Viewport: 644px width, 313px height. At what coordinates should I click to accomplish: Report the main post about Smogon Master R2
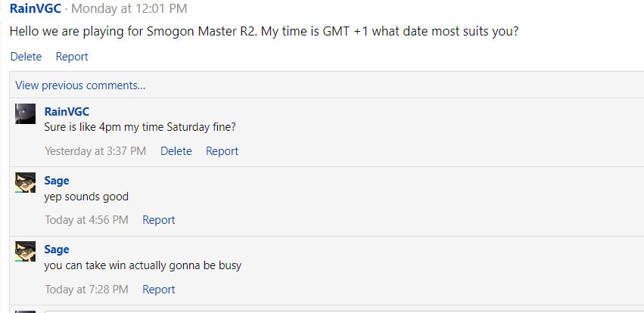click(x=72, y=57)
